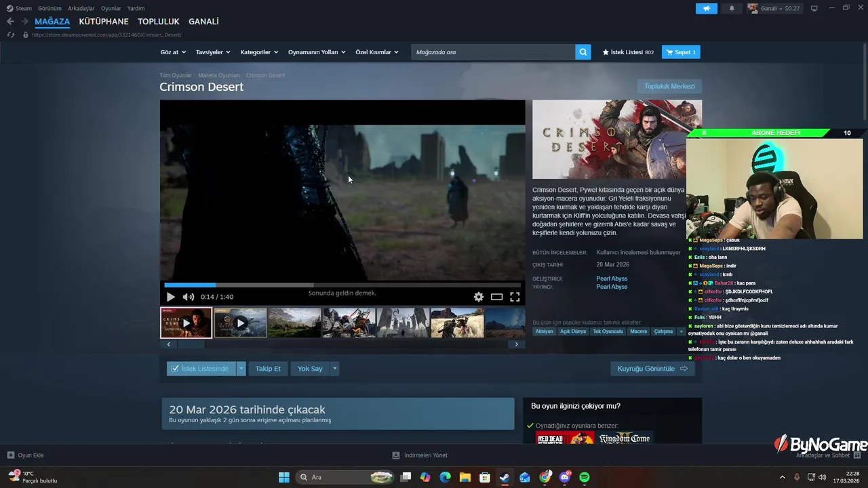This screenshot has height=488, width=868.
Task: Seek within the trailer progress bar
Action: (342, 285)
